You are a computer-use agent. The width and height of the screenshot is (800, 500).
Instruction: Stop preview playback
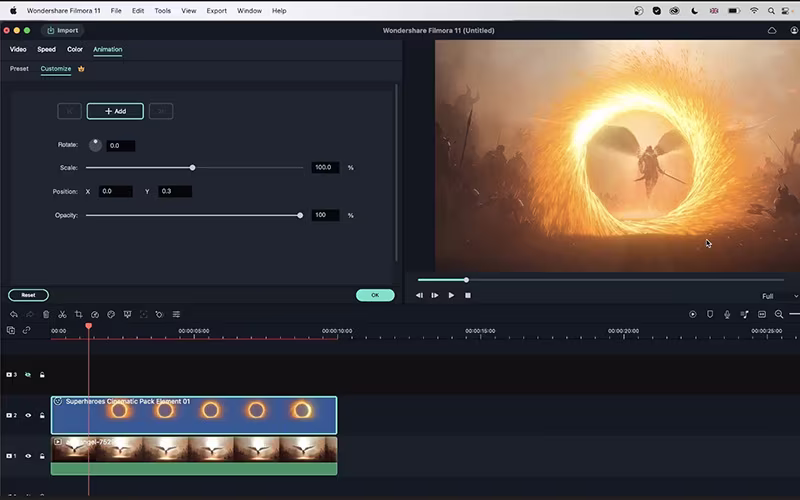click(467, 295)
